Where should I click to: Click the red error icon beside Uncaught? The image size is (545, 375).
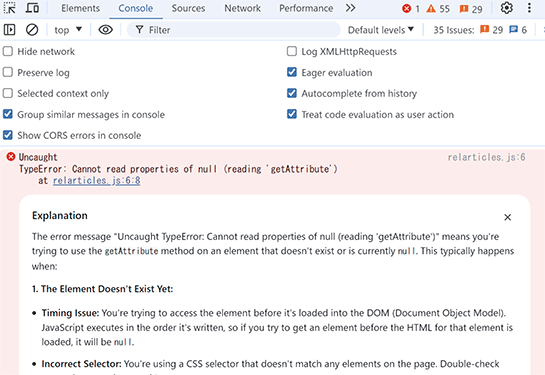(x=11, y=157)
